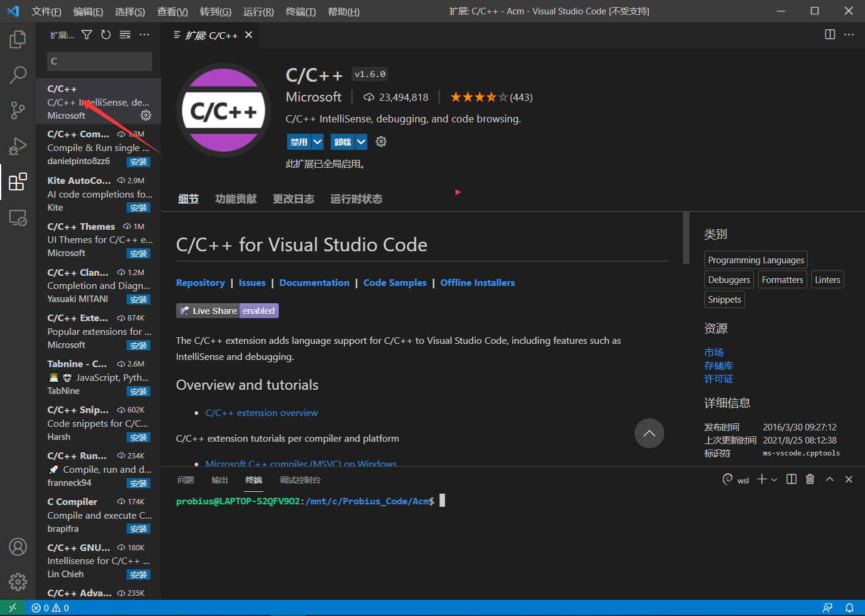Select the Extensions view icon
The width and height of the screenshot is (865, 616).
point(18,181)
